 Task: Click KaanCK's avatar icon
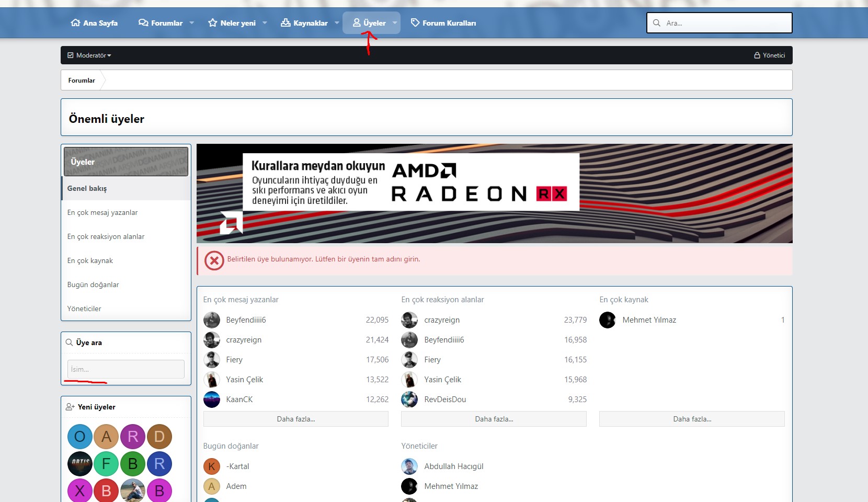click(x=212, y=400)
